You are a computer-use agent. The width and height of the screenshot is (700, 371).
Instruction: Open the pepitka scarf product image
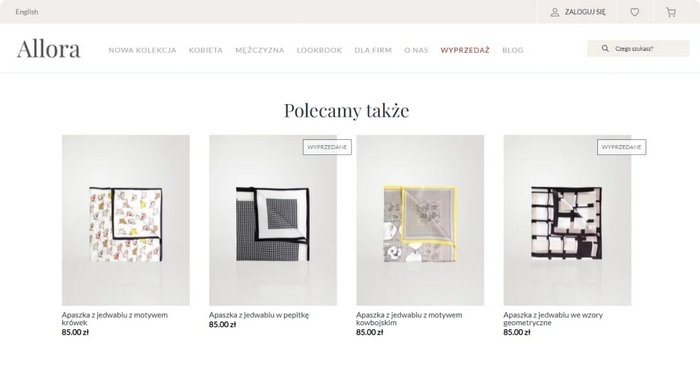[x=273, y=220]
